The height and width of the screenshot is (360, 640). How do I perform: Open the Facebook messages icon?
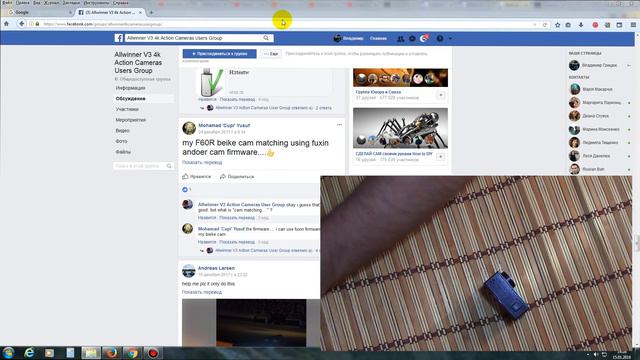[x=412, y=38]
